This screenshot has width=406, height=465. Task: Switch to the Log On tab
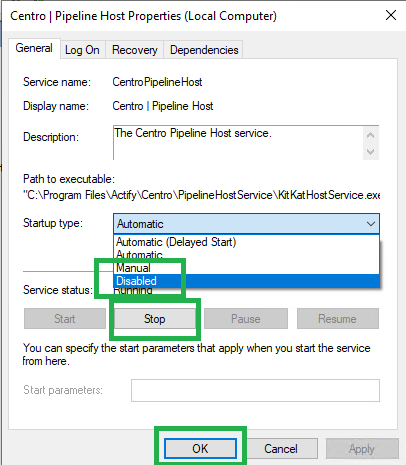(x=82, y=50)
